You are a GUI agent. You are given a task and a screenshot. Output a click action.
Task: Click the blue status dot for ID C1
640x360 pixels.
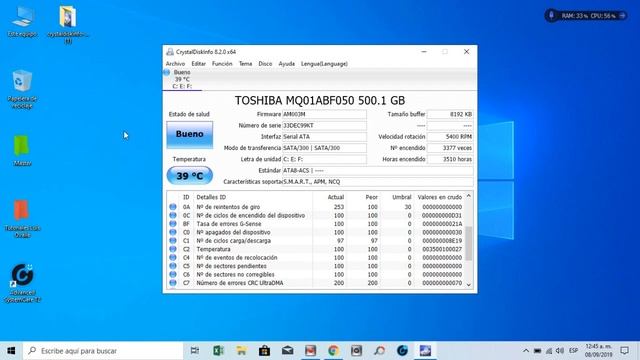[x=173, y=241]
